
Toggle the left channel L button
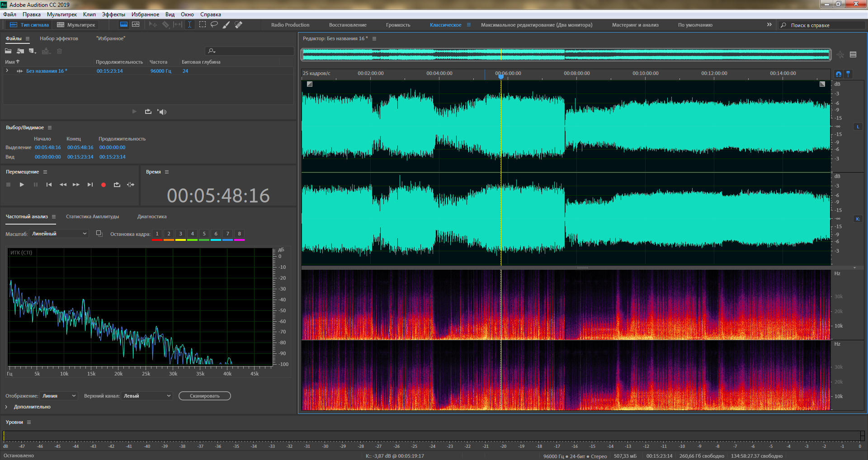(x=858, y=127)
